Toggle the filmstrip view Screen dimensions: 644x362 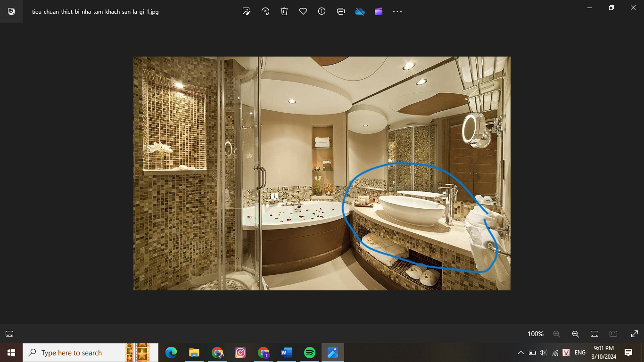click(9, 334)
